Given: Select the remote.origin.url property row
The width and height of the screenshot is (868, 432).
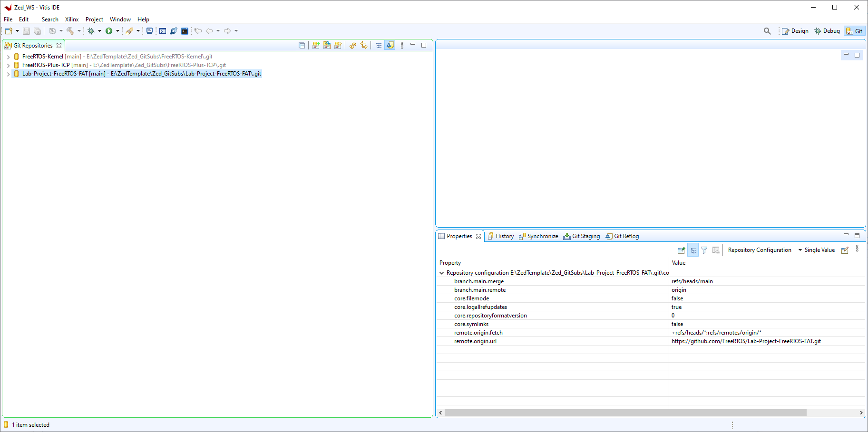Looking at the screenshot, I should coord(650,341).
